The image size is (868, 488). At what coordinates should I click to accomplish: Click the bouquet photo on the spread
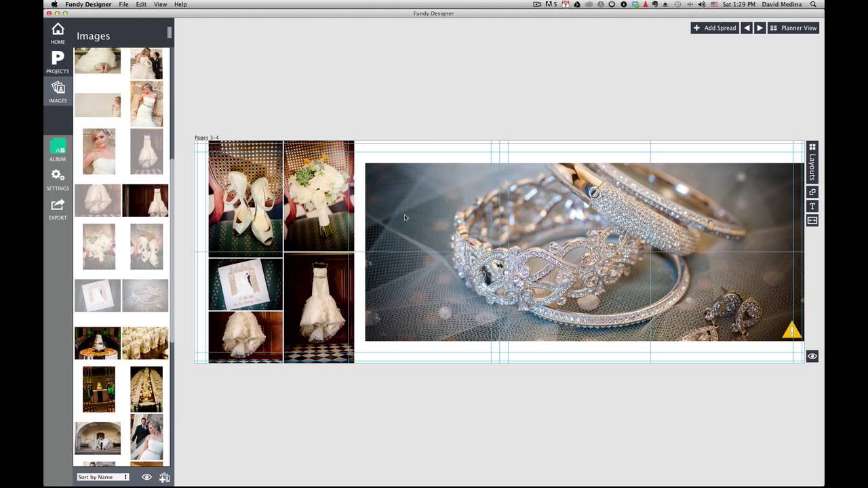319,196
